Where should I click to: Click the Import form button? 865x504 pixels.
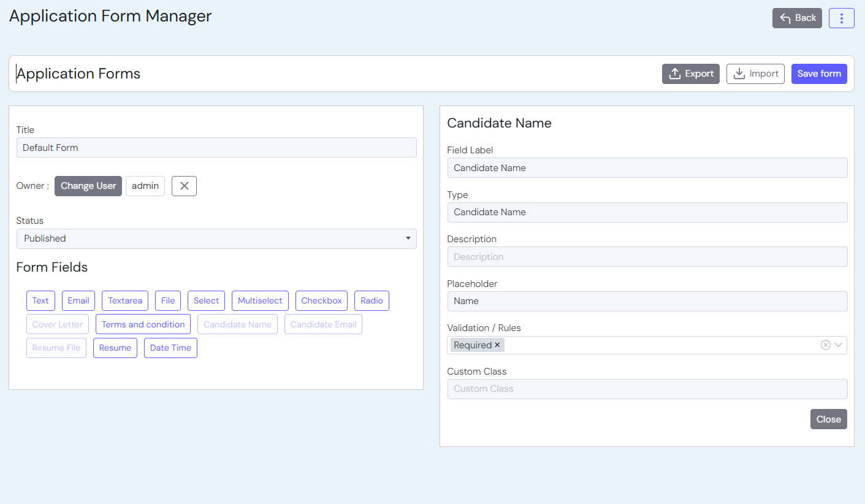(755, 74)
